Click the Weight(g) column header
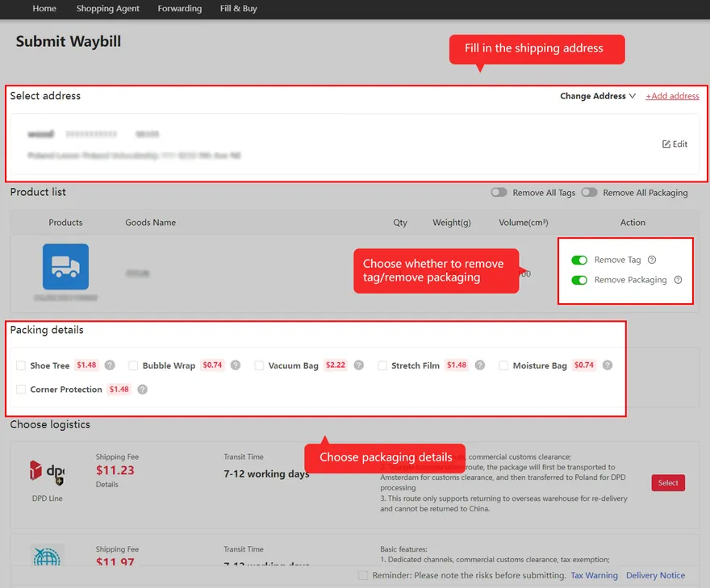 (452, 223)
